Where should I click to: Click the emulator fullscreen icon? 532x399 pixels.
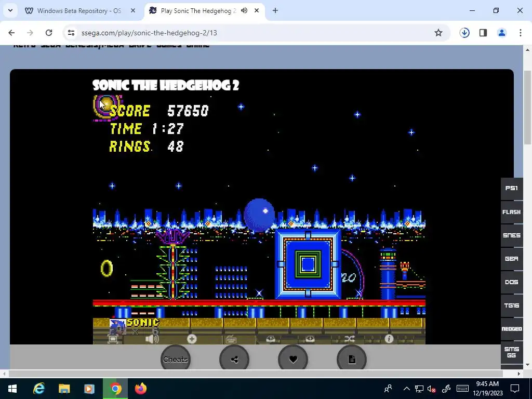[113, 339]
